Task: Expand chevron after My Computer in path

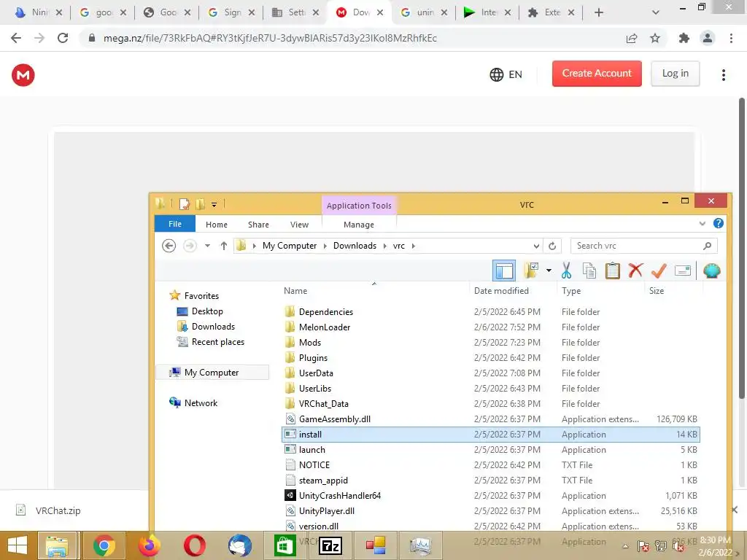Action: (325, 246)
